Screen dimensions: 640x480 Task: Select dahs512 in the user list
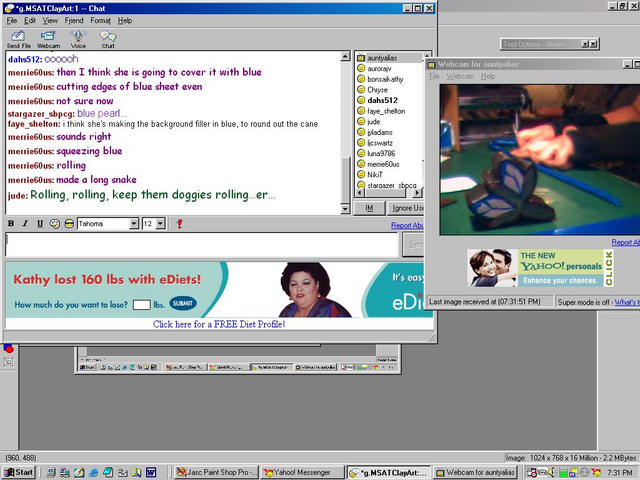[382, 100]
